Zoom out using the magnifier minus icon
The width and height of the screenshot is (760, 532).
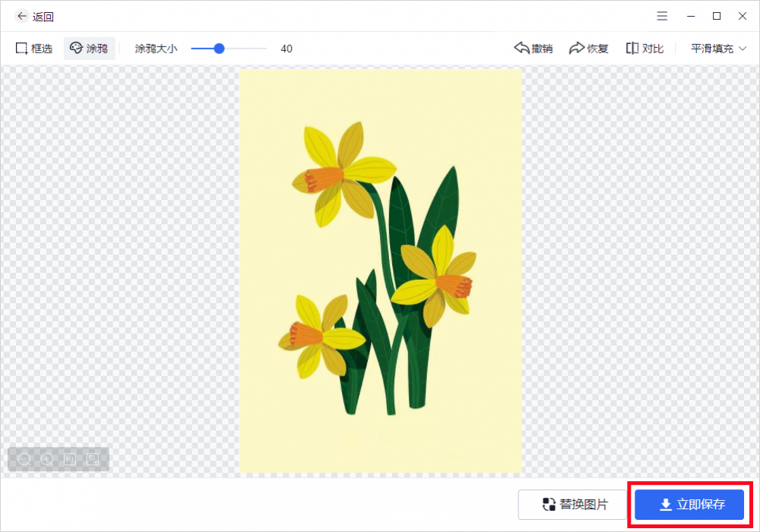click(x=24, y=459)
